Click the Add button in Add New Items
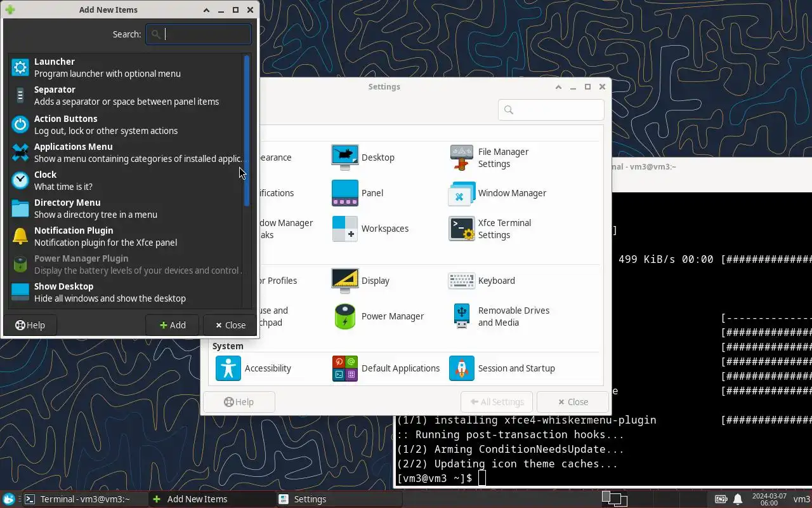This screenshot has height=508, width=812. tap(173, 325)
